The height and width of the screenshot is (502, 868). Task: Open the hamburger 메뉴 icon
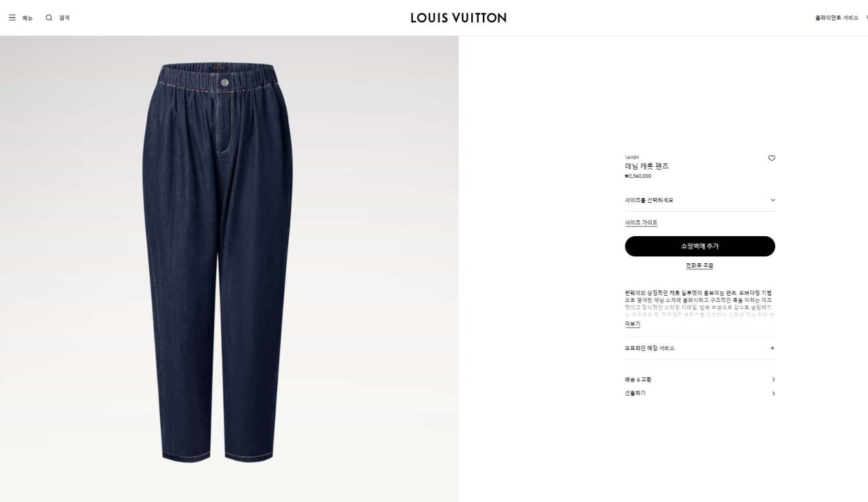12,18
